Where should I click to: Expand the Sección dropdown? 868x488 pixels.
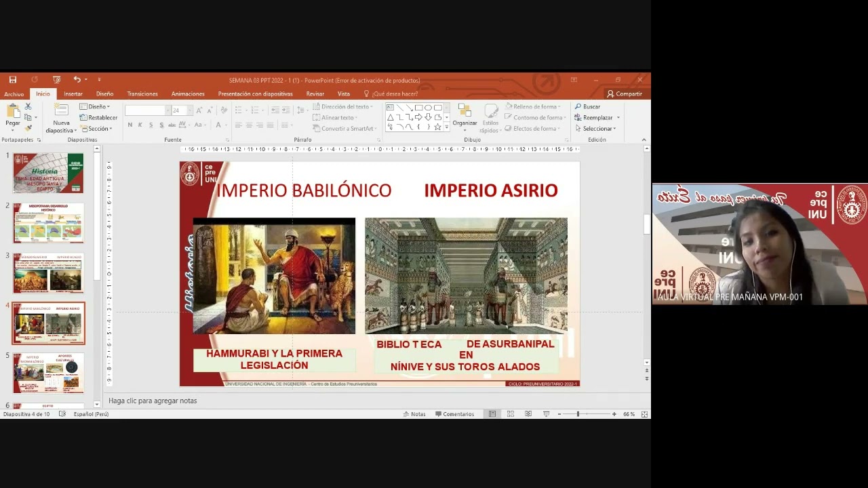pyautogui.click(x=95, y=128)
